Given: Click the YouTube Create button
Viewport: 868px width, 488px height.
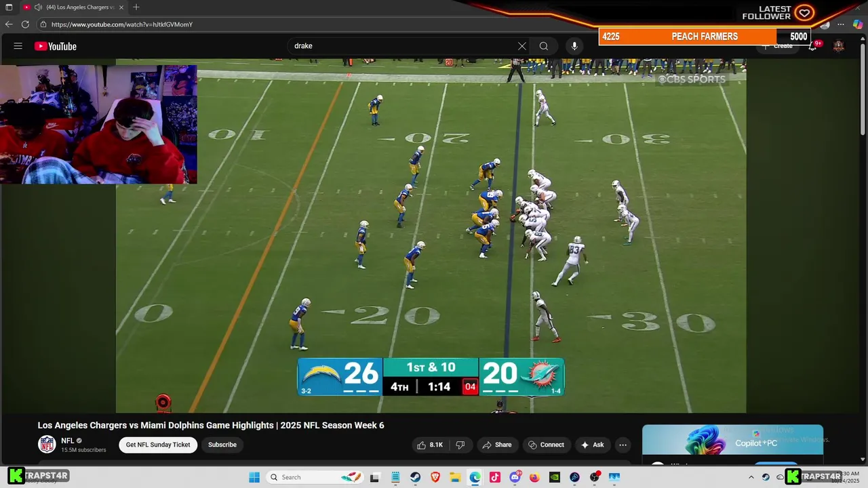Looking at the screenshot, I should (x=778, y=46).
